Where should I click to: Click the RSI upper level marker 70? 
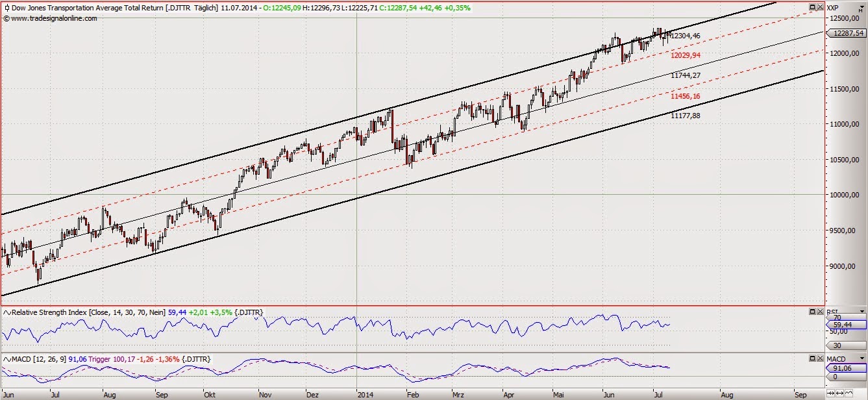(x=846, y=317)
